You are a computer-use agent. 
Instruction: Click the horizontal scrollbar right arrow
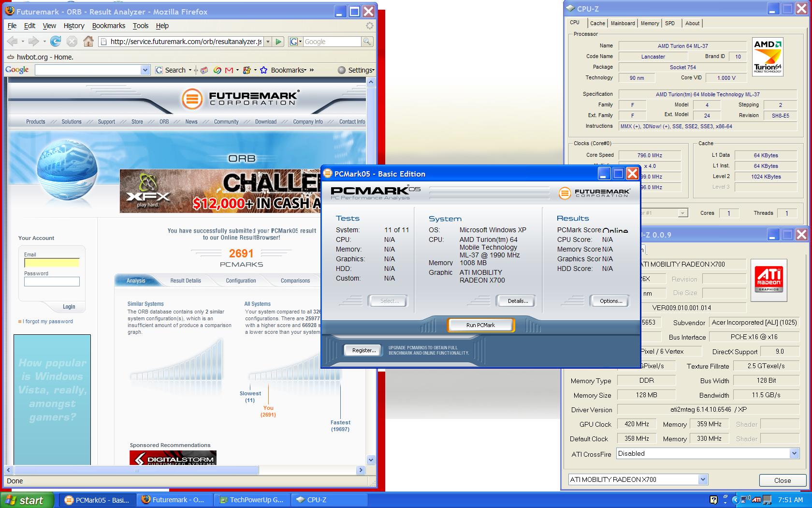pos(361,470)
